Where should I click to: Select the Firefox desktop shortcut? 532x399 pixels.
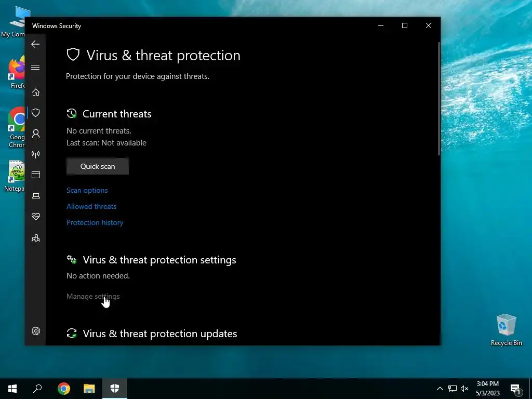point(16,72)
